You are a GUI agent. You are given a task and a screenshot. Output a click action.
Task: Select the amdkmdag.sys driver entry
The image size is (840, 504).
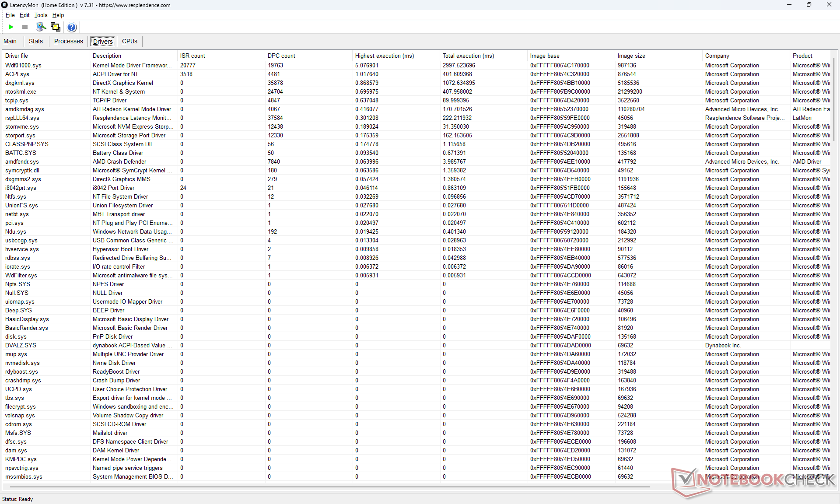pos(24,109)
